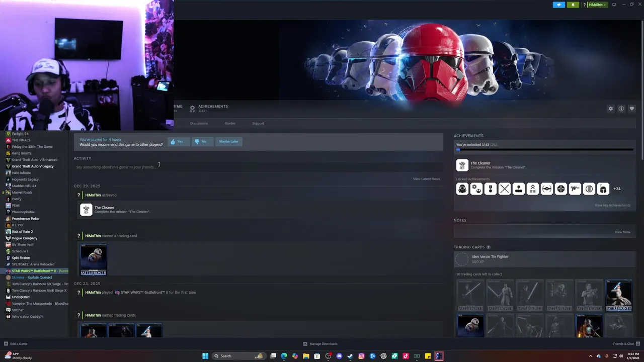Open Instagram from the taskbar

pyautogui.click(x=361, y=356)
